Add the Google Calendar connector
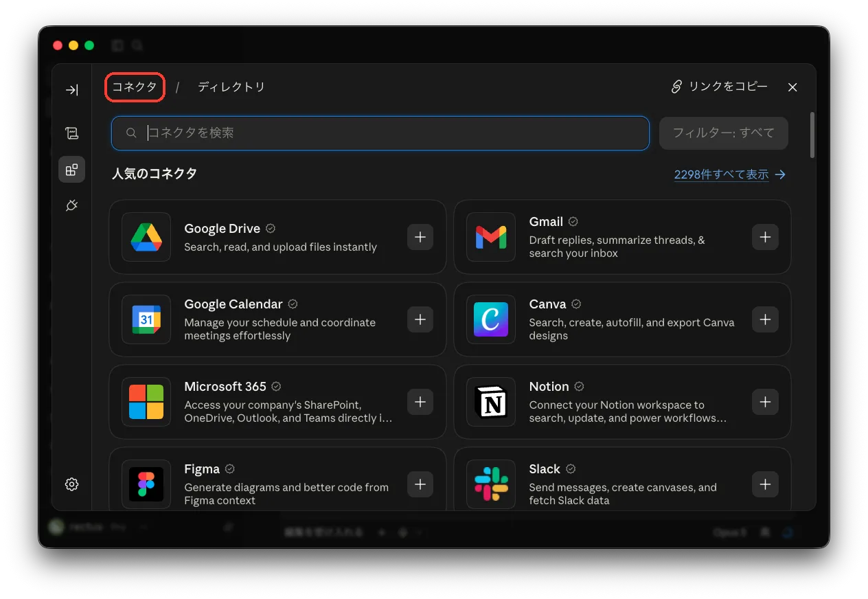The height and width of the screenshot is (599, 868). 420,319
